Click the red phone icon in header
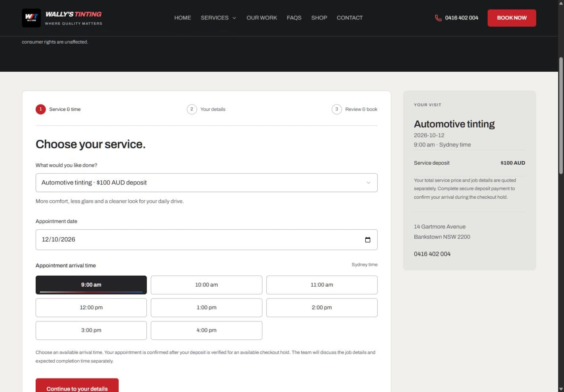 pos(438,18)
